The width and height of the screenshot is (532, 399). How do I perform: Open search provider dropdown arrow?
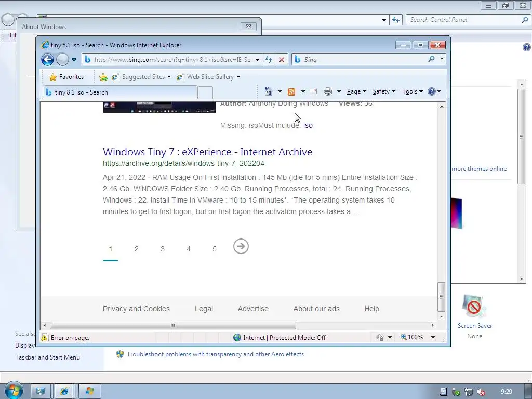click(x=442, y=59)
